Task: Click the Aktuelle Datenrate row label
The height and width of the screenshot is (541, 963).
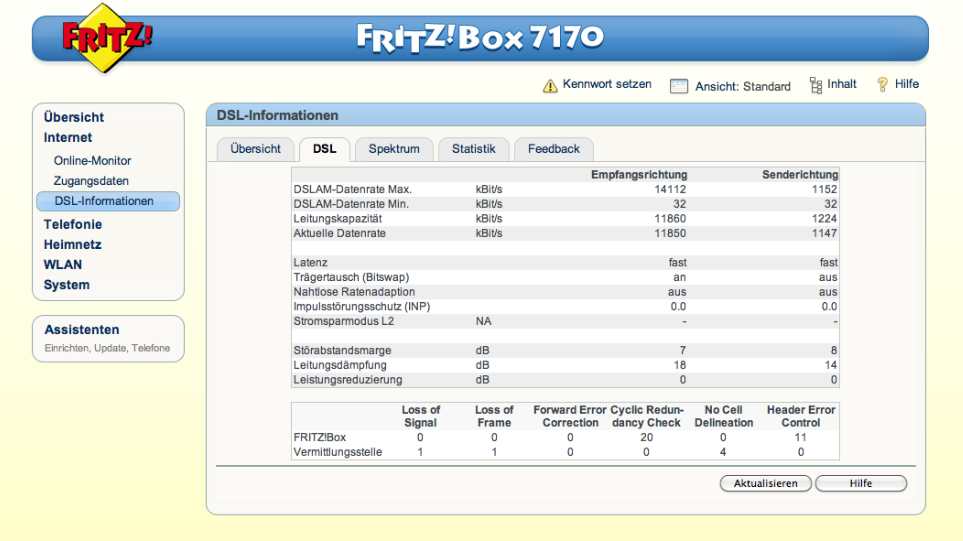Action: (x=339, y=234)
